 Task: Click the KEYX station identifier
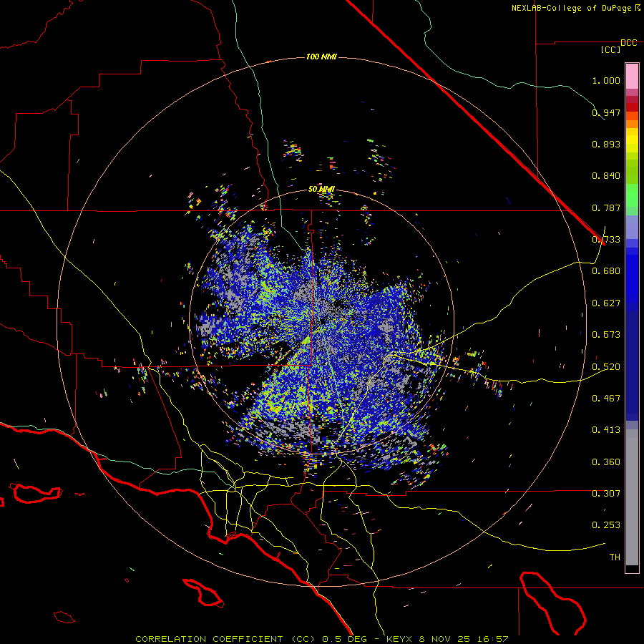pyautogui.click(x=401, y=639)
